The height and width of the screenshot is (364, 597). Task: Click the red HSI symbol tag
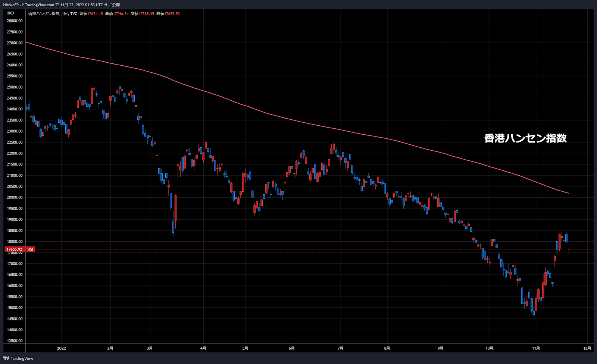coord(30,249)
